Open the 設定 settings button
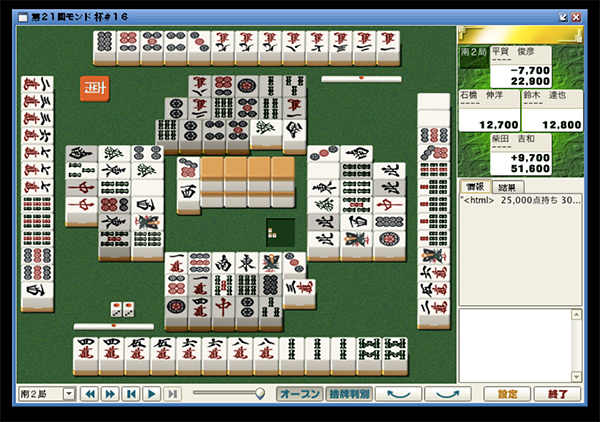This screenshot has width=600, height=422. pyautogui.click(x=507, y=394)
